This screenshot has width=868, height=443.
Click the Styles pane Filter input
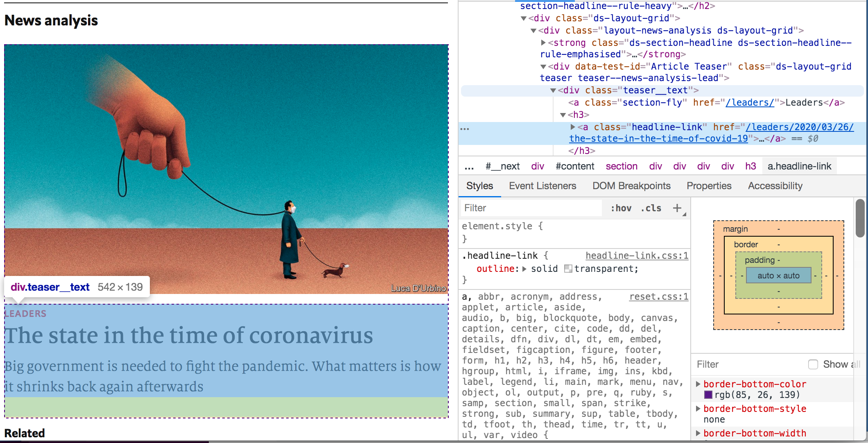pos(531,208)
